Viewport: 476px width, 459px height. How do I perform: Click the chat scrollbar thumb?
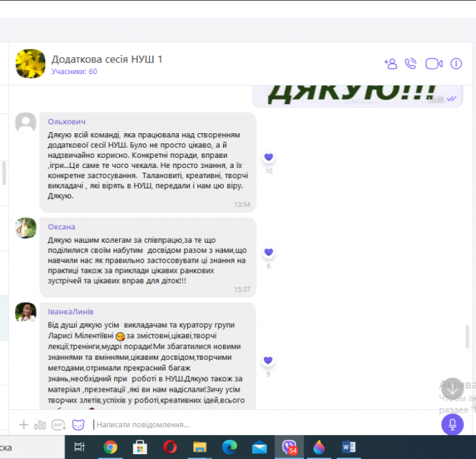466,337
